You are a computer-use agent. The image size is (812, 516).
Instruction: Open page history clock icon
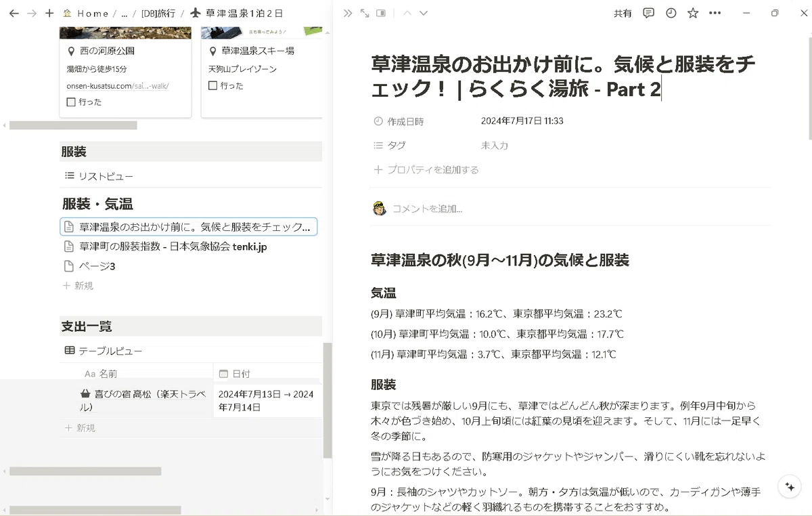(671, 13)
